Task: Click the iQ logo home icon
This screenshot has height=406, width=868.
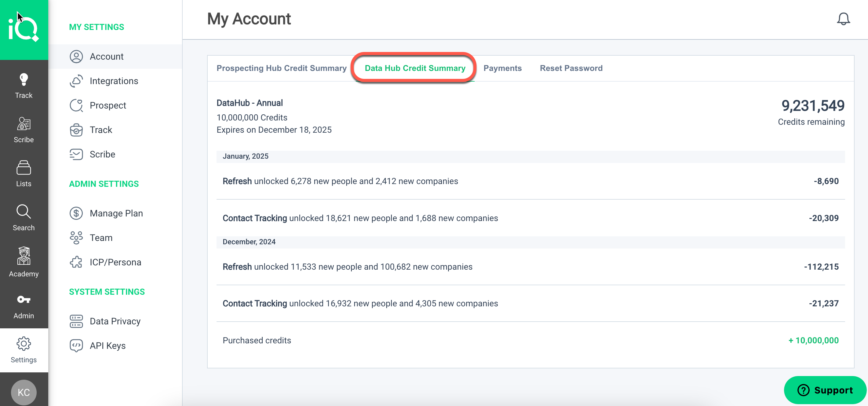Action: click(x=24, y=30)
